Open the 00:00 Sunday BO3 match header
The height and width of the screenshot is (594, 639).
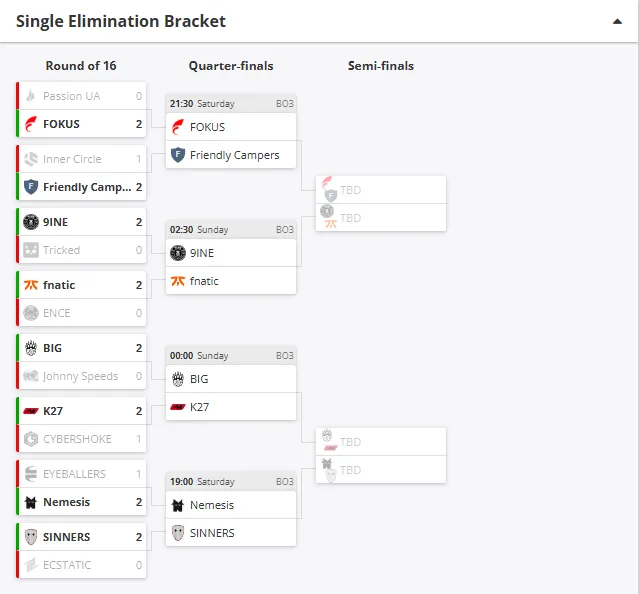click(231, 355)
